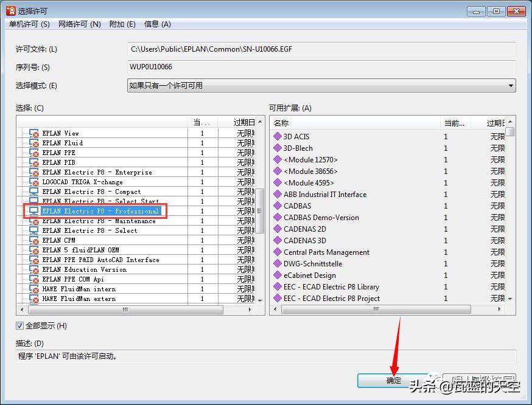Select EPLAN Electric P8 - Compact entry
This screenshot has height=405, width=532.
pos(91,192)
